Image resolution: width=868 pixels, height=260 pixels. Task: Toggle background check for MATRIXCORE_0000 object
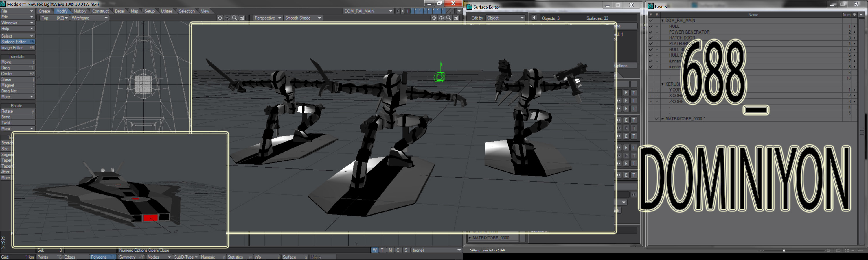(657, 119)
